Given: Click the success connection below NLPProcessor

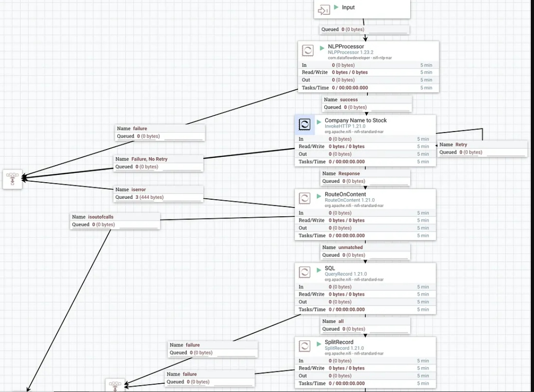Looking at the screenshot, I should pos(367,104).
